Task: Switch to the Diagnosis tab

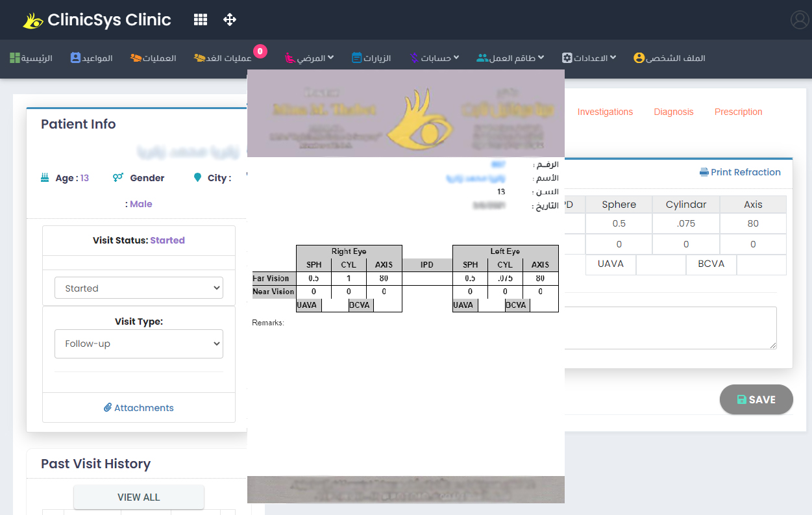Action: (673, 112)
